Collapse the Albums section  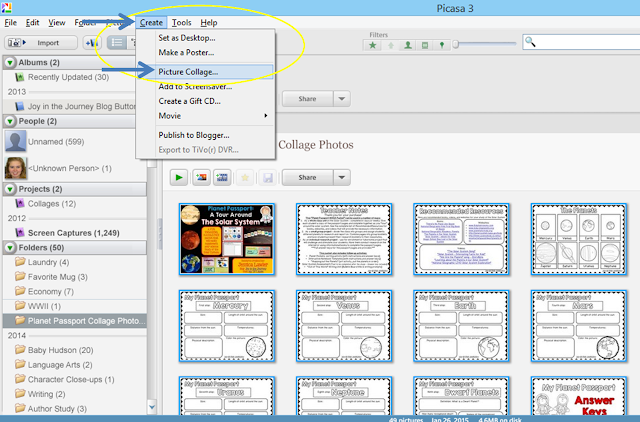10,62
